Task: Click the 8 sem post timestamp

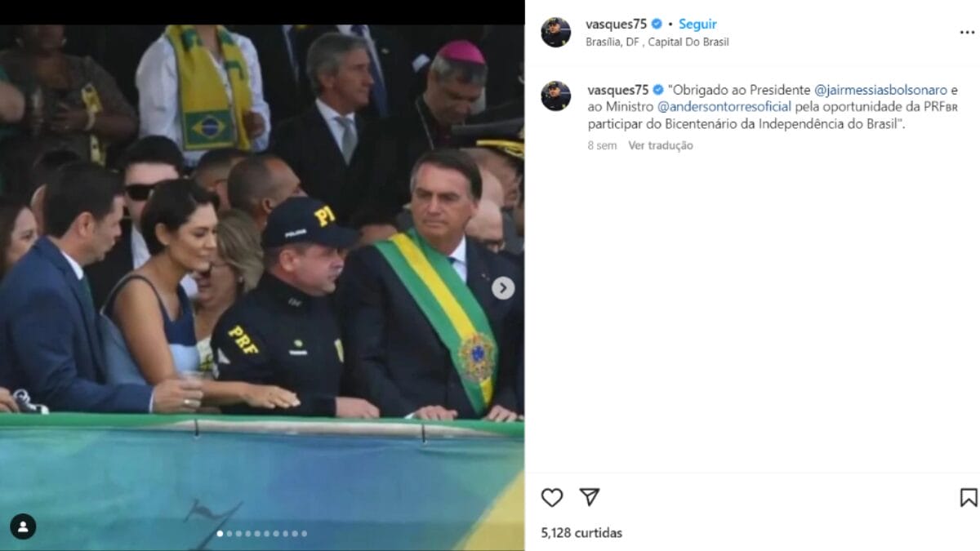Action: pyautogui.click(x=602, y=145)
